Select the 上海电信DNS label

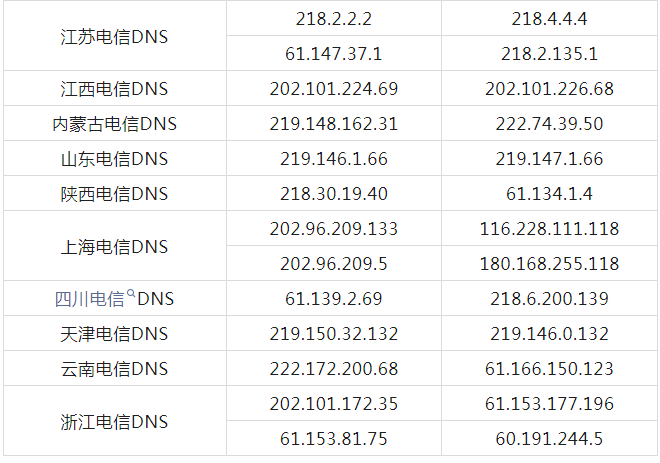point(114,246)
